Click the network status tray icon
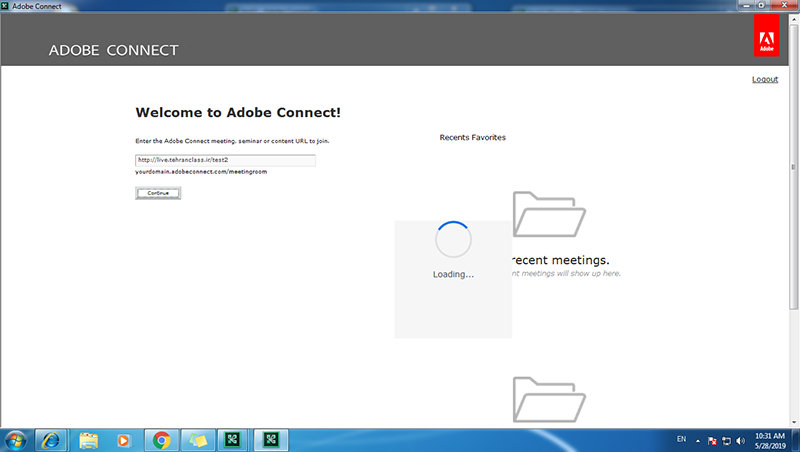The image size is (800, 452). tap(726, 440)
